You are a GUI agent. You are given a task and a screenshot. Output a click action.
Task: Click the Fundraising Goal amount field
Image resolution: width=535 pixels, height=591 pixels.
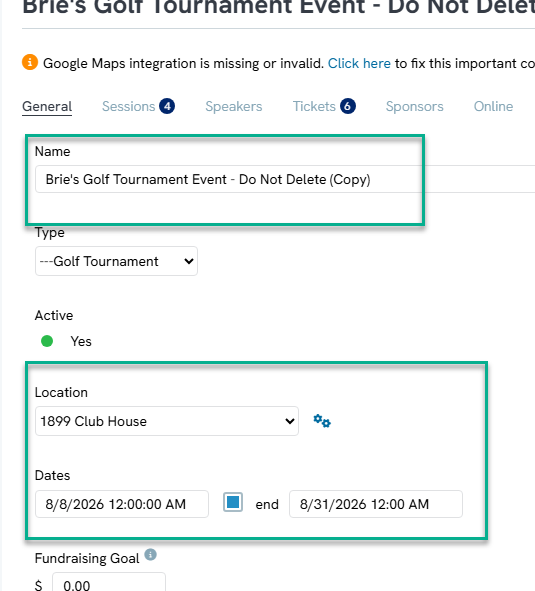click(109, 582)
